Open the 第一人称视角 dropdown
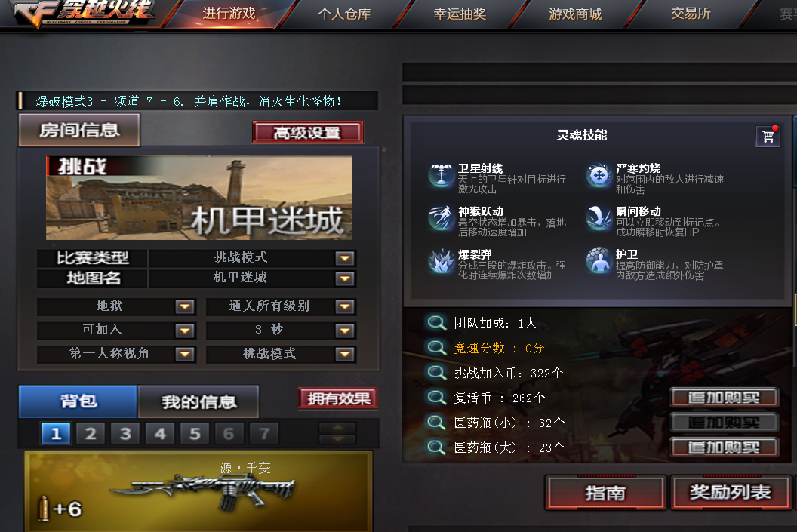Viewport: 797px width, 532px height. point(184,354)
